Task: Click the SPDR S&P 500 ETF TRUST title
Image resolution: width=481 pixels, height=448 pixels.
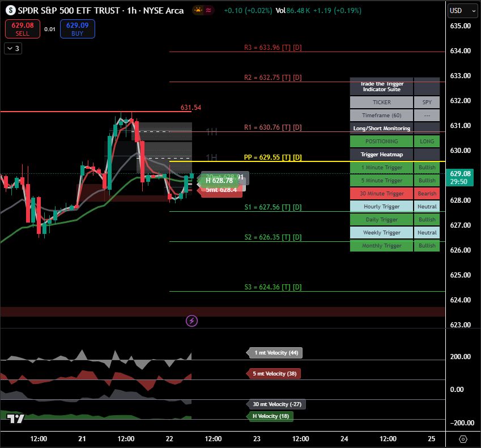Action: coord(69,10)
